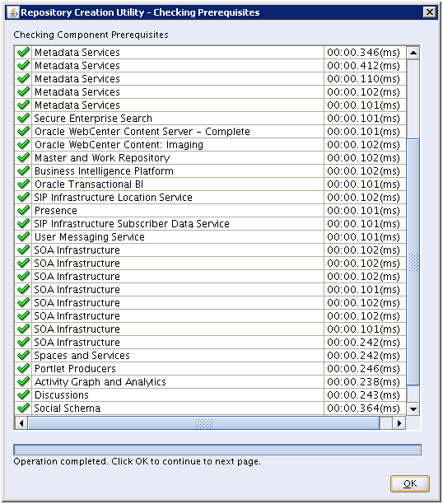
Task: Click checkmark beside Spaces and Services
Action: (x=24, y=356)
